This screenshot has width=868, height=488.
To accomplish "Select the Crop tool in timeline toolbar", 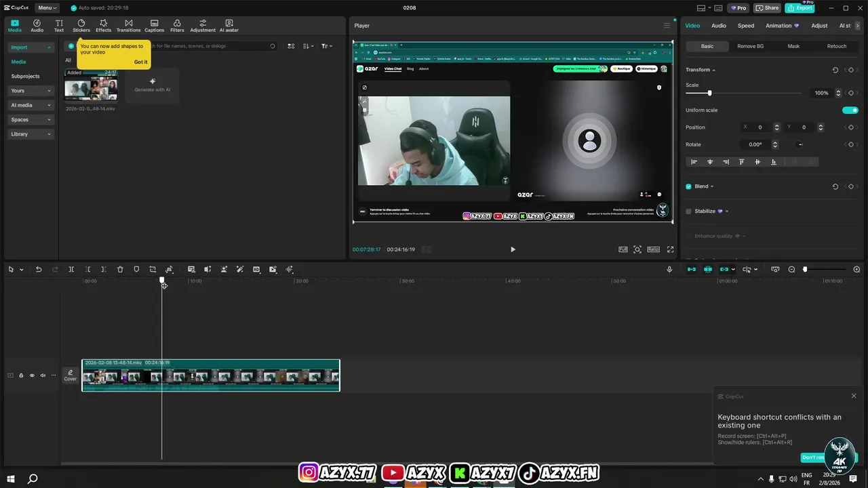I will [x=153, y=269].
